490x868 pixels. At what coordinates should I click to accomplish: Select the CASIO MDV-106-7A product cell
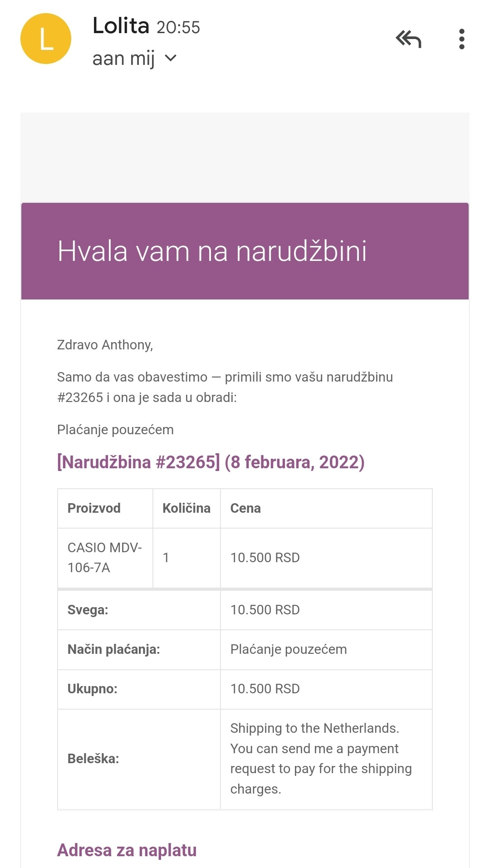[x=105, y=557]
